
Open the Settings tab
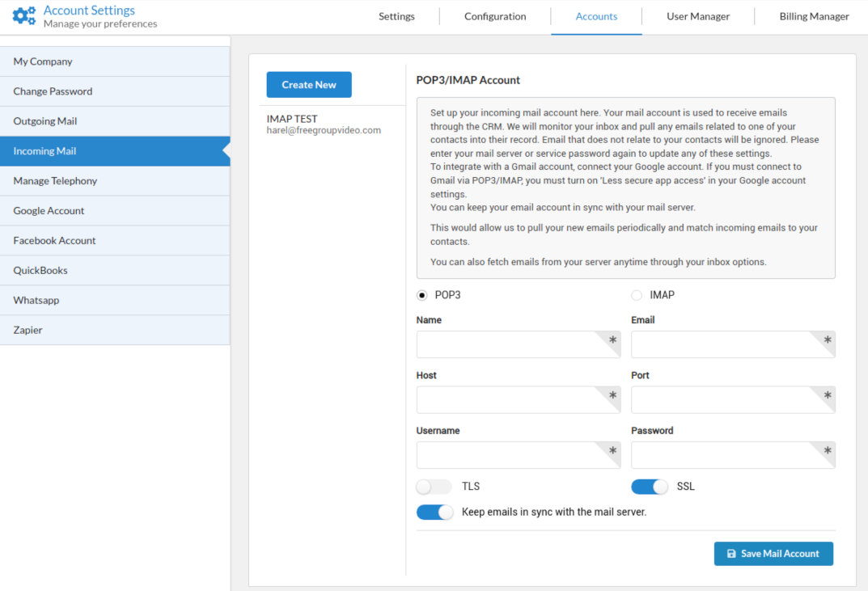(x=396, y=15)
